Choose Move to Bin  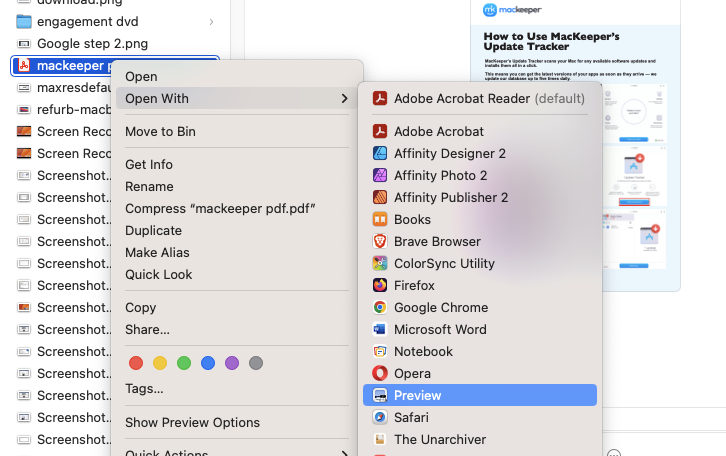[x=160, y=131]
